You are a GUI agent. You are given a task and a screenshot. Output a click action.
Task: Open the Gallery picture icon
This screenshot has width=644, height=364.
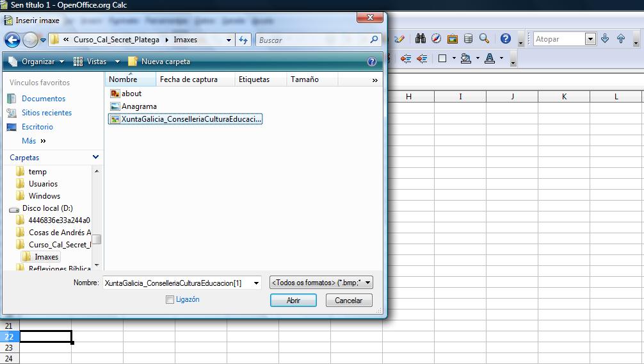pos(453,39)
